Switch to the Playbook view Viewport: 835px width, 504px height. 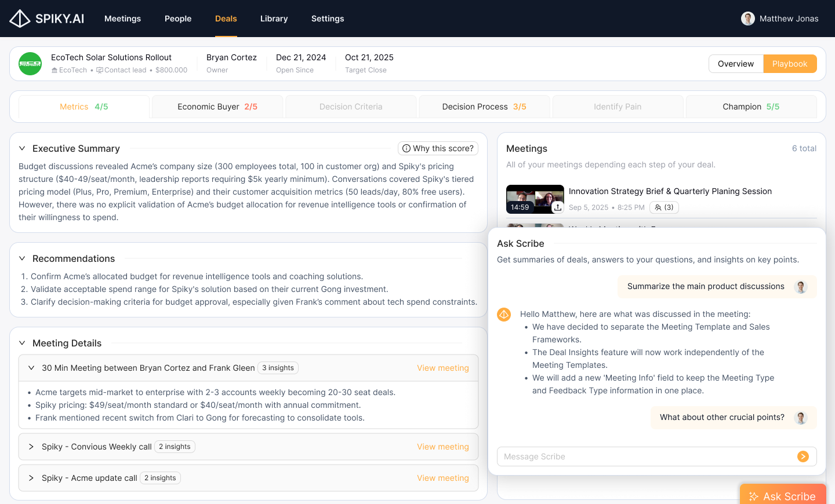click(789, 64)
